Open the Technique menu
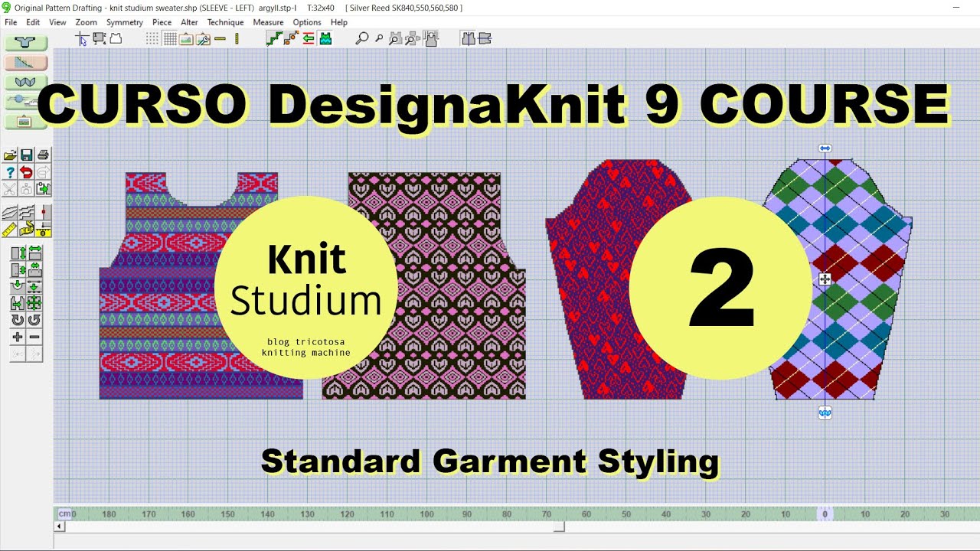This screenshot has height=551, width=980. pyautogui.click(x=225, y=22)
